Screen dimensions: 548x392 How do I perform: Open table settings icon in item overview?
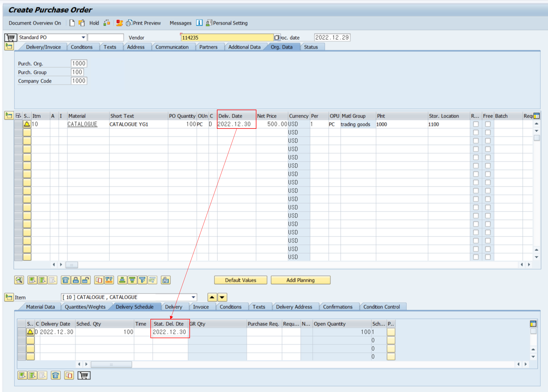(536, 116)
